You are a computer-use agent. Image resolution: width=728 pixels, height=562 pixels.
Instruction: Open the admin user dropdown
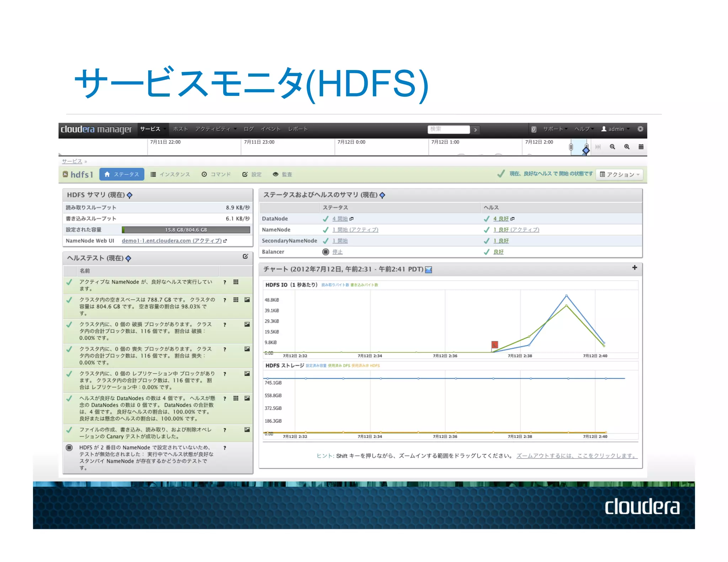(x=615, y=129)
